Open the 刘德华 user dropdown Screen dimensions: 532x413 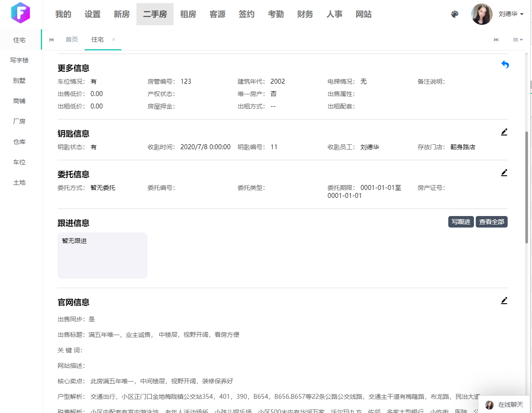pyautogui.click(x=511, y=14)
